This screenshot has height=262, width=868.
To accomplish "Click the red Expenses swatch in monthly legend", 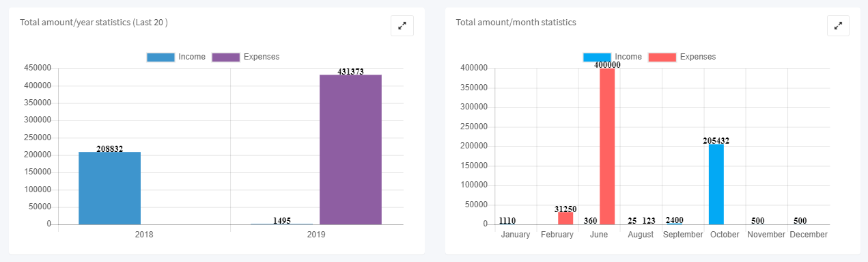I will (x=662, y=57).
